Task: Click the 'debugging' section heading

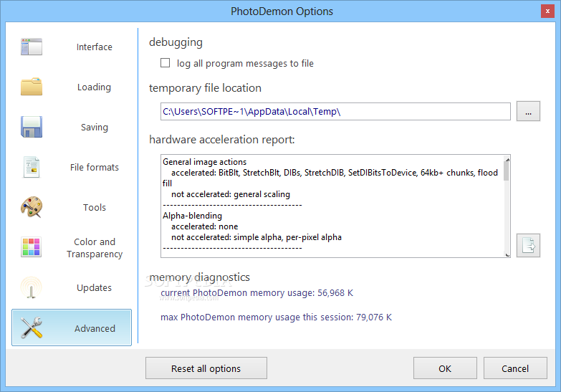Action: (176, 42)
